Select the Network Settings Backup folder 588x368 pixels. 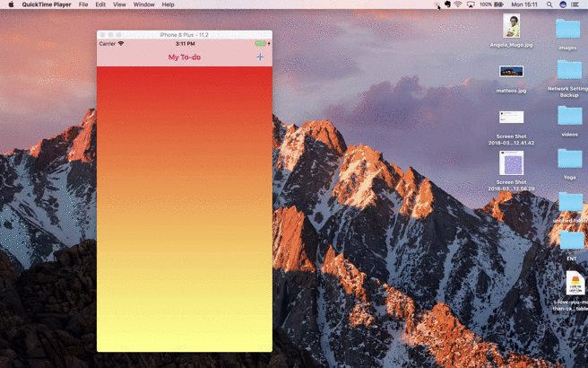point(569,69)
